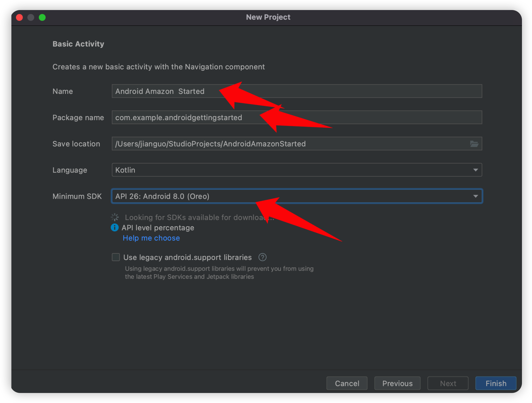Click the Package name input field
The width and height of the screenshot is (532, 403).
[x=297, y=117]
